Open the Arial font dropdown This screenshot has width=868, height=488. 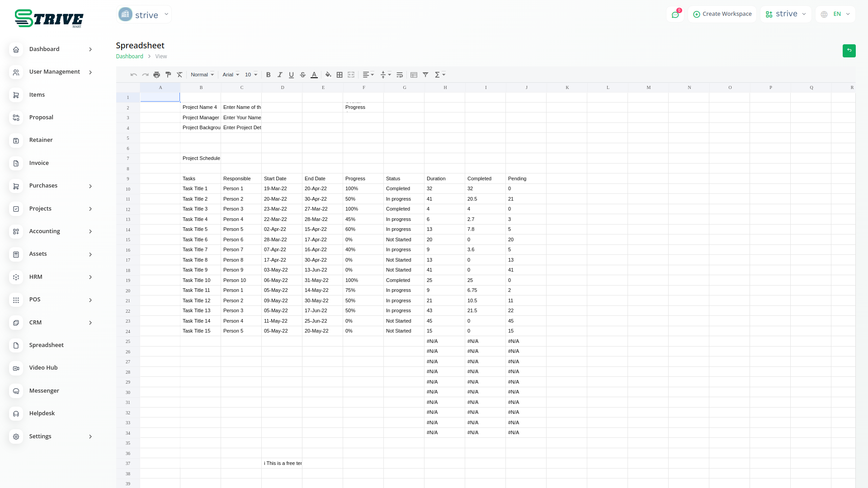(x=231, y=75)
